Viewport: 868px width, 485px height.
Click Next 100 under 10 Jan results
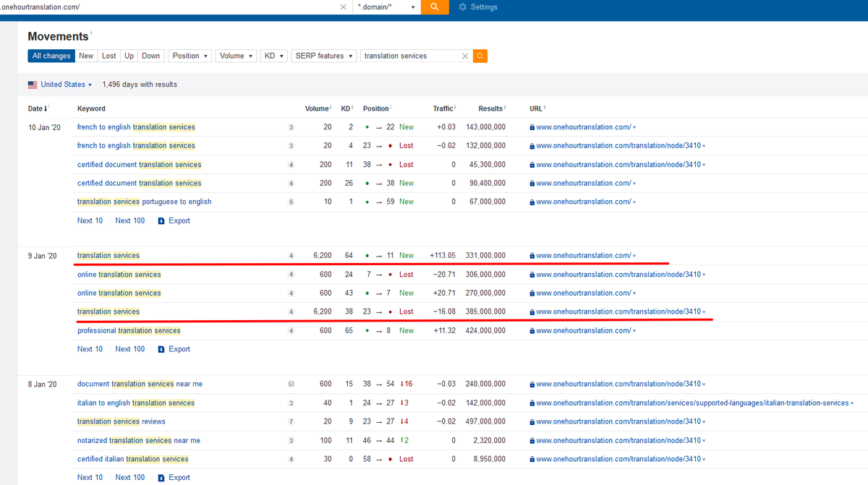(x=130, y=220)
